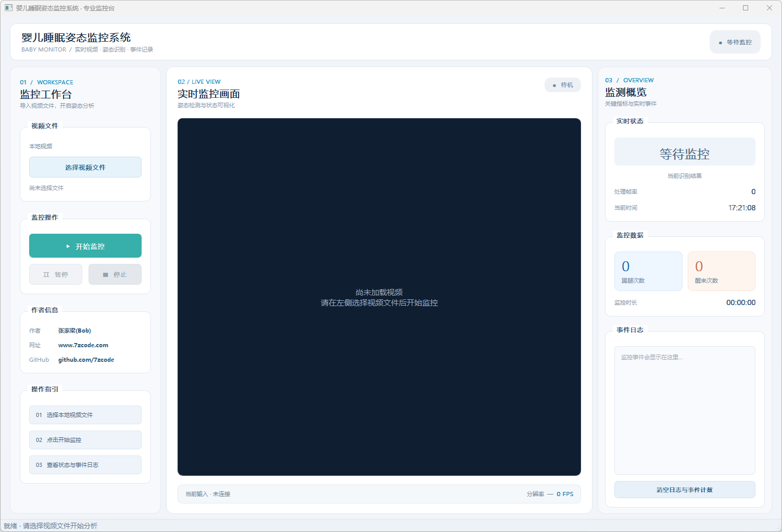
Task: Click the 暂停 pause button
Action: tap(56, 274)
